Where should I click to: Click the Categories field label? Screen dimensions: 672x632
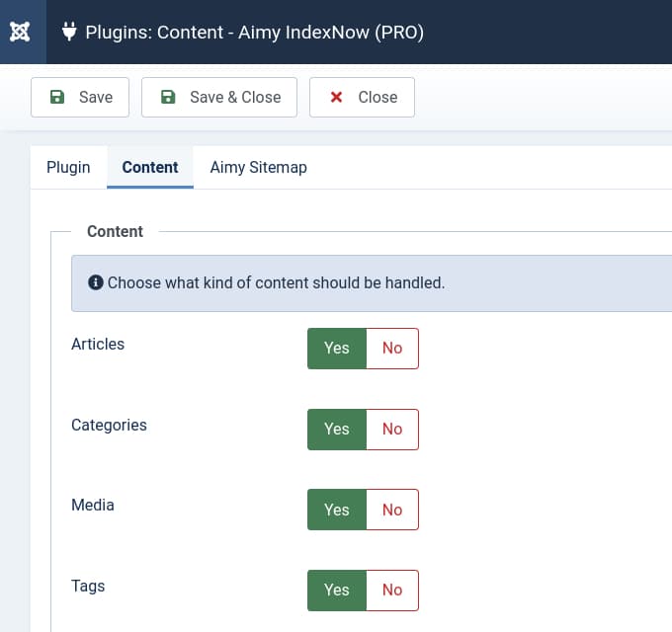(x=109, y=426)
